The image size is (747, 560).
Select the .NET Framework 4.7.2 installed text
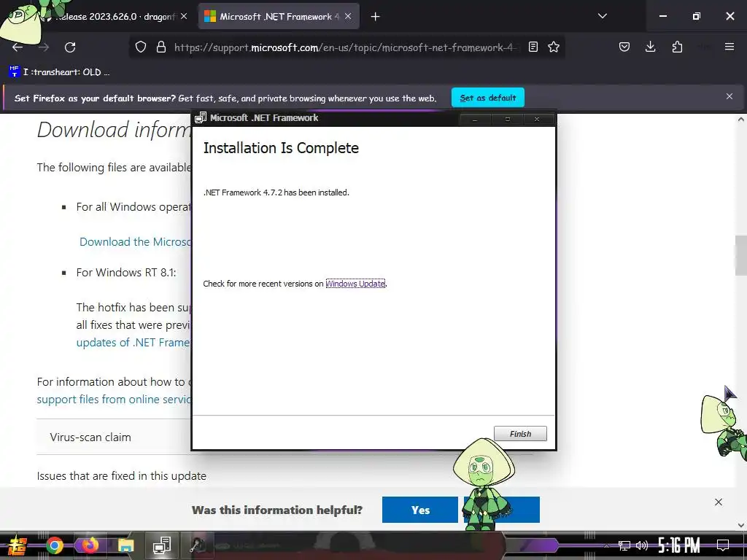click(x=276, y=192)
